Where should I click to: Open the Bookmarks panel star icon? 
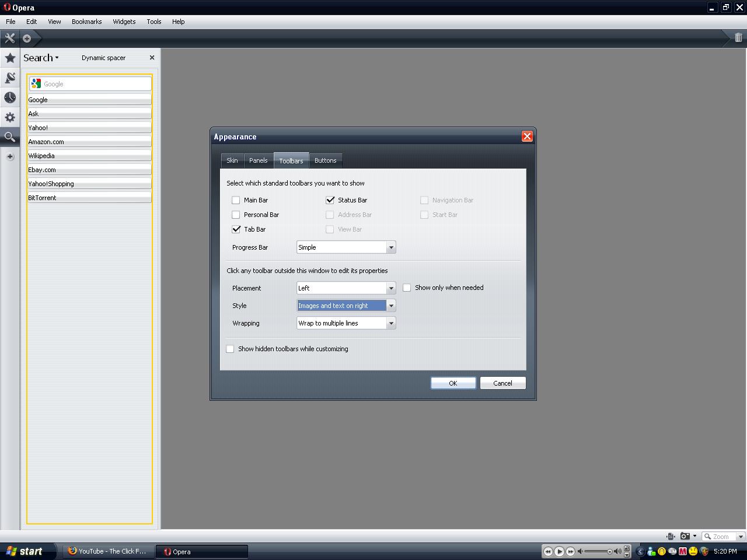[10, 58]
